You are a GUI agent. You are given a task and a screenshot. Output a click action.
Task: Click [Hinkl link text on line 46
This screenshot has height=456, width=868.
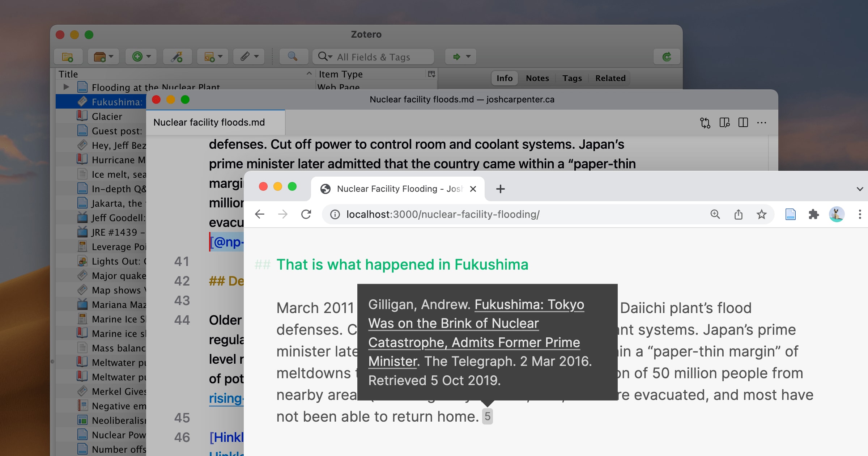[x=227, y=437]
